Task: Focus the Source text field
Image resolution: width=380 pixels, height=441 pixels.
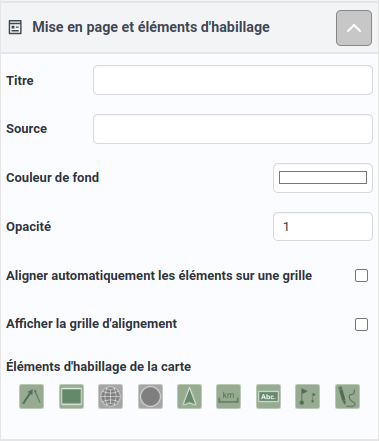Action: click(x=233, y=129)
